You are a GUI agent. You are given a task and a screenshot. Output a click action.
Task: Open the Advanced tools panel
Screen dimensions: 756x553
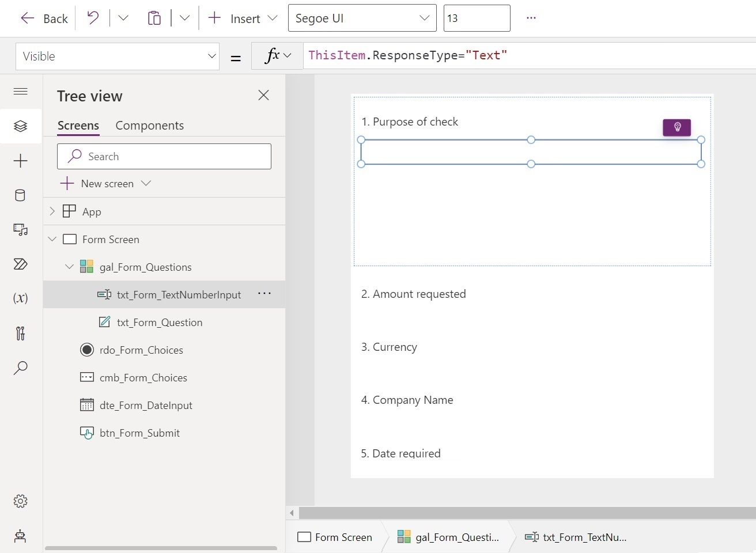click(20, 334)
